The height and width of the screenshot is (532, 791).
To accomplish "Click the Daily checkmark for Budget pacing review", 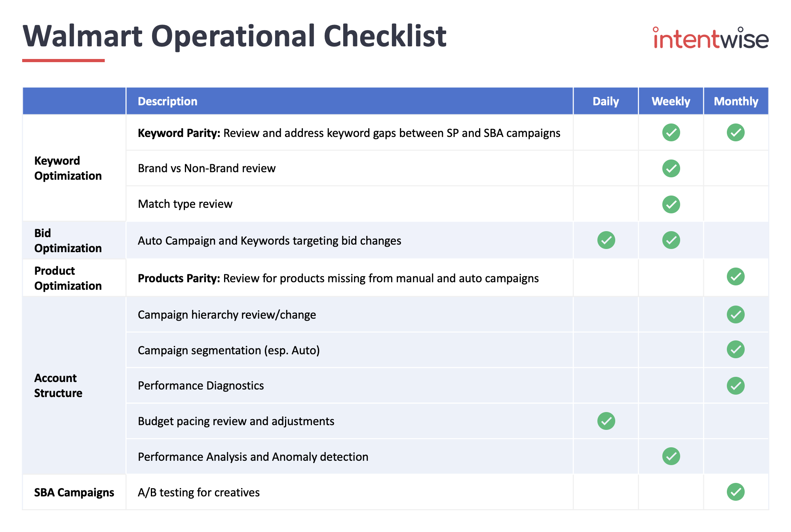I will (606, 421).
